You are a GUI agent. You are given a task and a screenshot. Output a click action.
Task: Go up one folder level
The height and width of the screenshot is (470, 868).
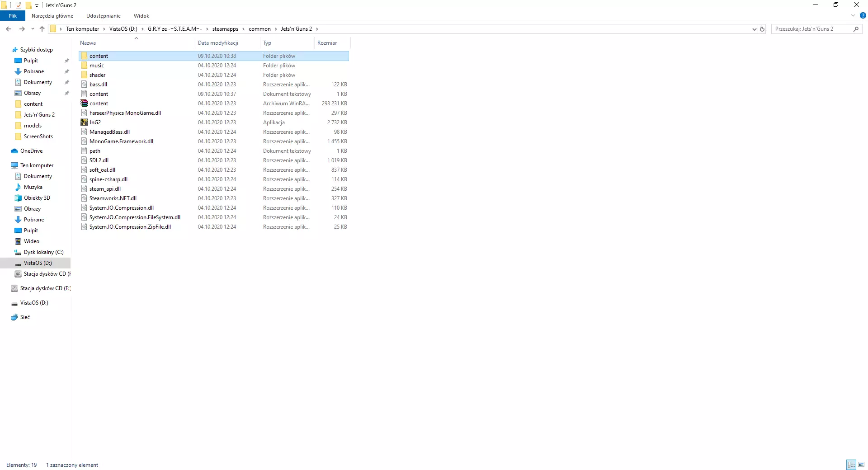tap(42, 29)
